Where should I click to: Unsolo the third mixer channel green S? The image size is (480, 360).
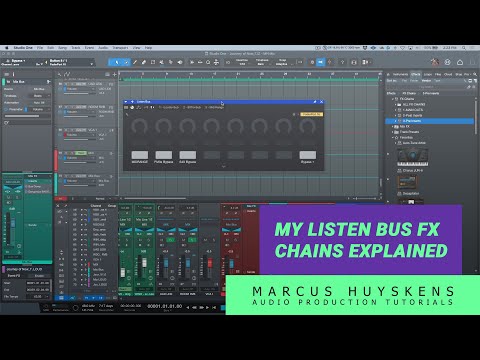[x=170, y=240]
